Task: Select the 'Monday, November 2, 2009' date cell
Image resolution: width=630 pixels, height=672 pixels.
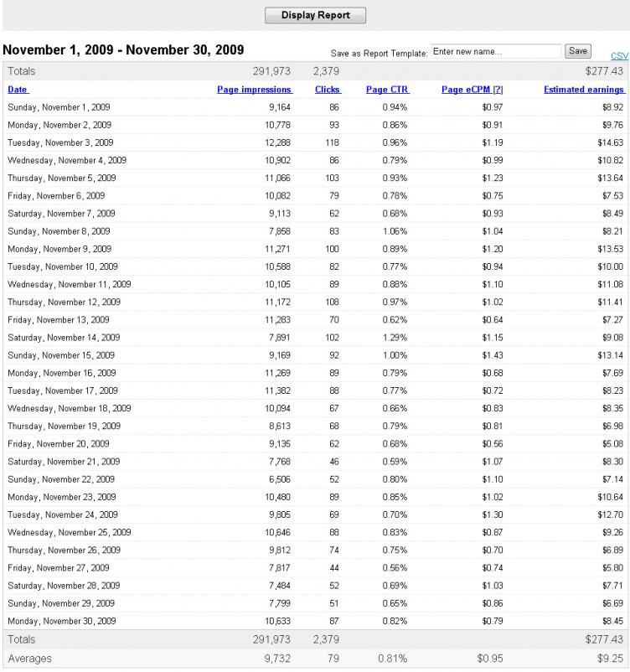Action: (x=59, y=125)
